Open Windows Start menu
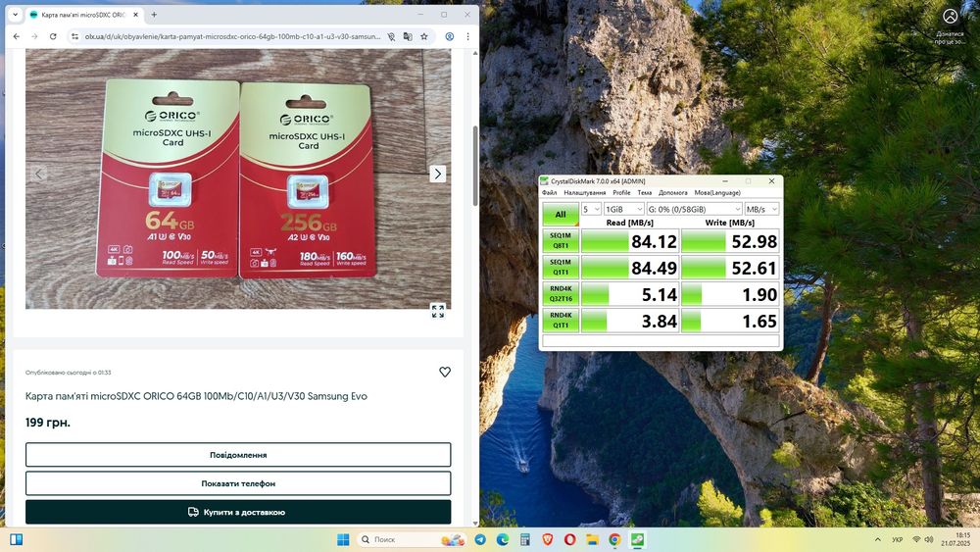Viewport: 980px width, 552px height. 343,539
